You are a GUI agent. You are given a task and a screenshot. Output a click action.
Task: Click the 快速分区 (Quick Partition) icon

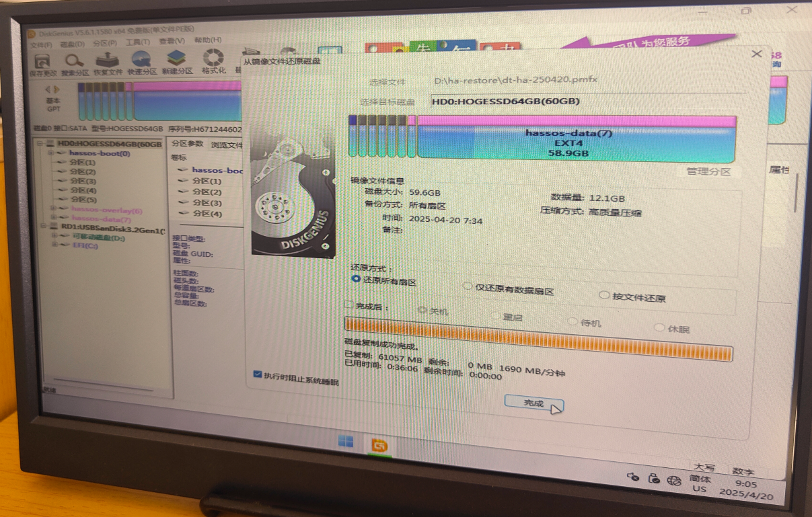tap(141, 62)
